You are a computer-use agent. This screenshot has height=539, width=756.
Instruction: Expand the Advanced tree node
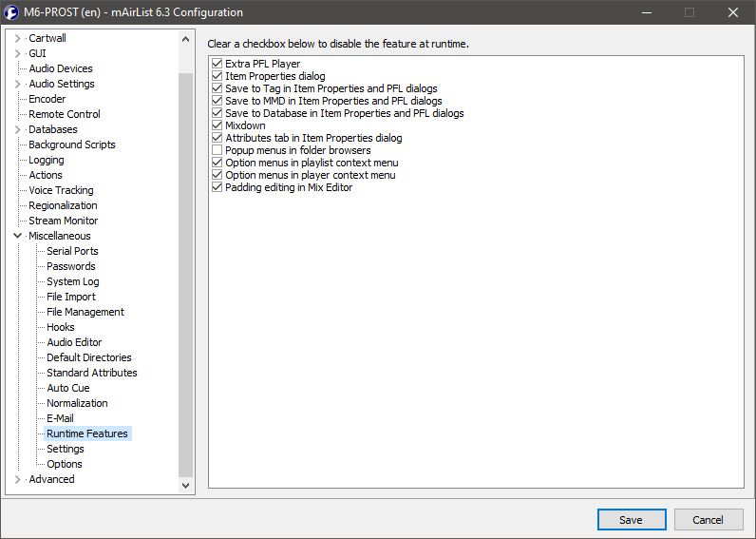[17, 479]
